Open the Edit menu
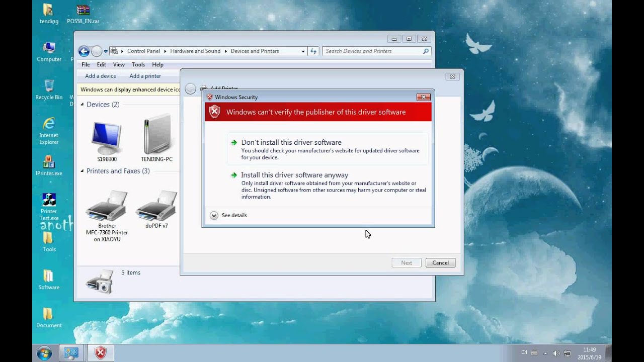 pyautogui.click(x=102, y=65)
